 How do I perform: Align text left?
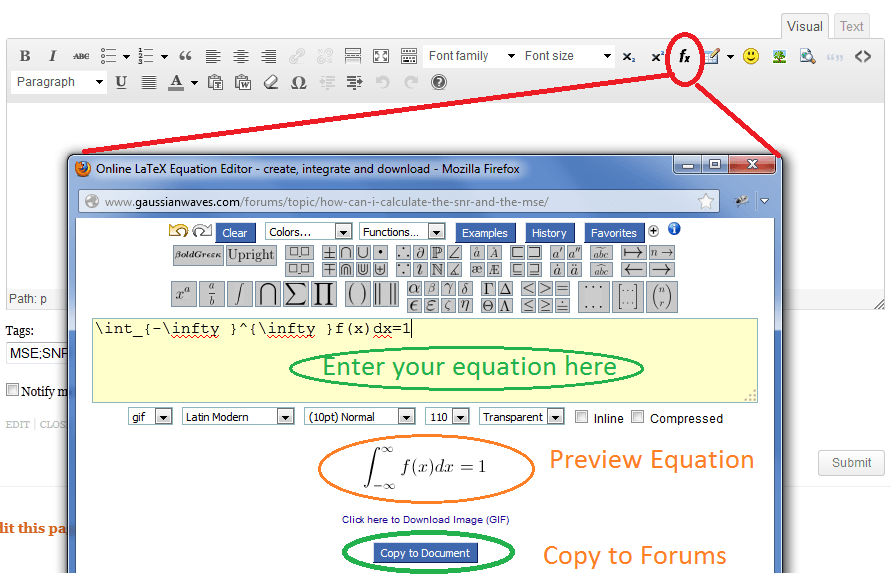213,56
